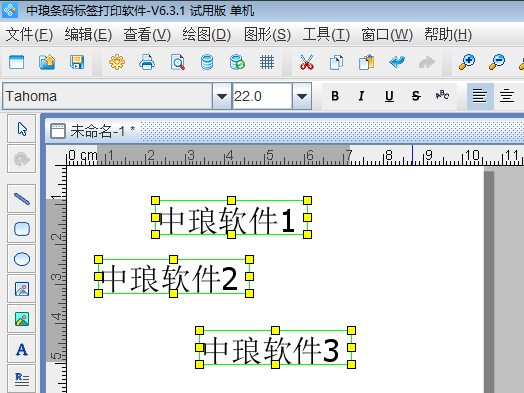
Task: Toggle strikethrough formatting
Action: pyautogui.click(x=416, y=96)
